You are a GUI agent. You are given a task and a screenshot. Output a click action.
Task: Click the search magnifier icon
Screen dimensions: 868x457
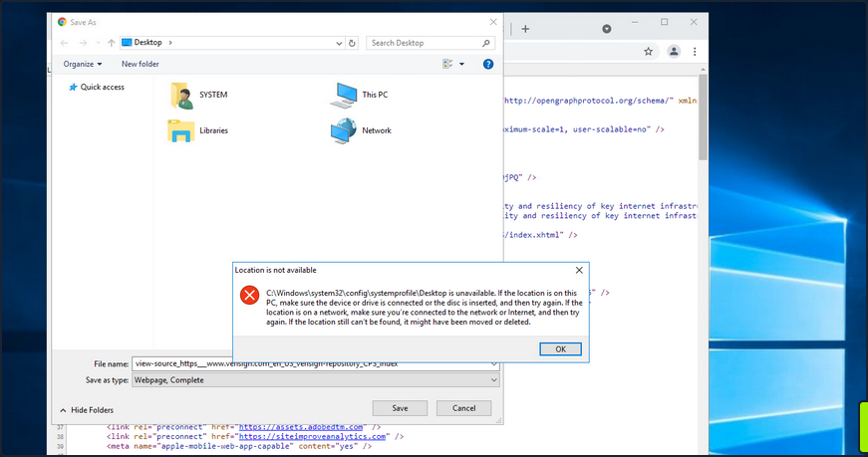click(486, 43)
